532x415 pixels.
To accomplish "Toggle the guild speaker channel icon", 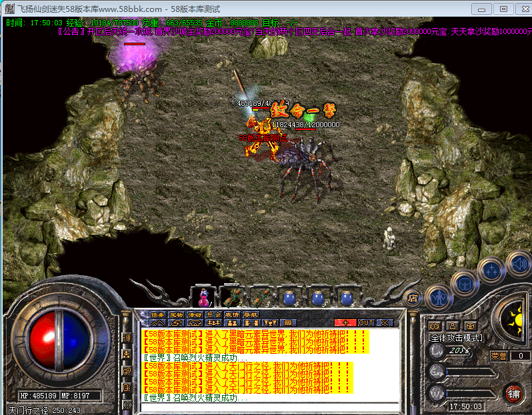I will point(127,388).
